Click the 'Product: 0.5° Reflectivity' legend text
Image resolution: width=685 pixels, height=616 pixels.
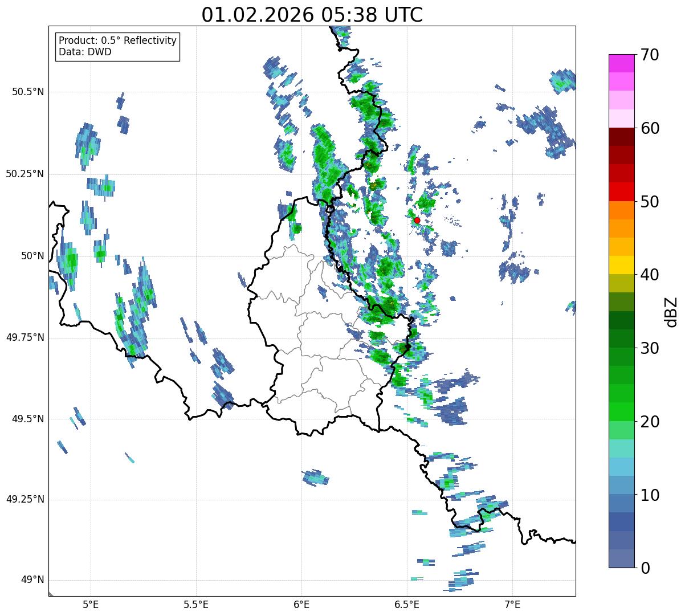[x=117, y=41]
